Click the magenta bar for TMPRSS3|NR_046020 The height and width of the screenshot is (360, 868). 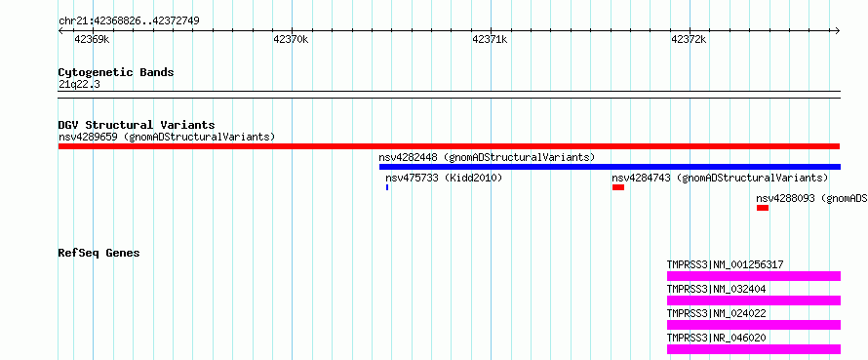(754, 349)
